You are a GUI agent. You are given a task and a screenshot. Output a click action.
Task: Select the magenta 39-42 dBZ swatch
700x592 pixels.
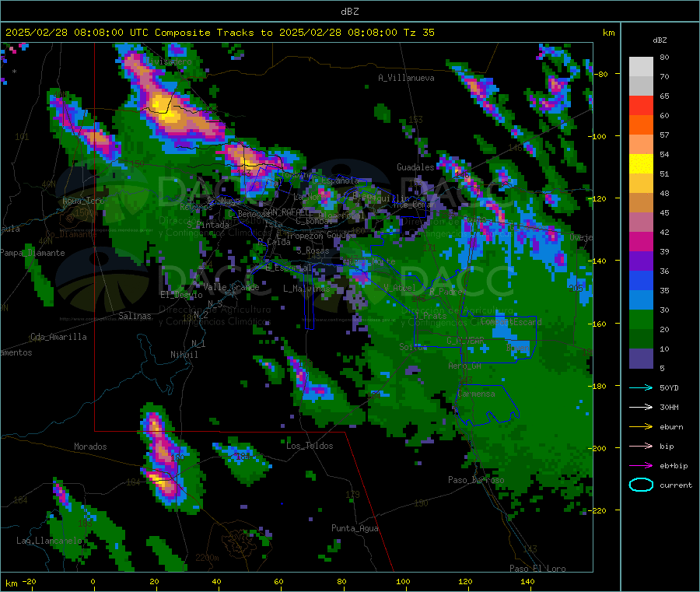(641, 241)
